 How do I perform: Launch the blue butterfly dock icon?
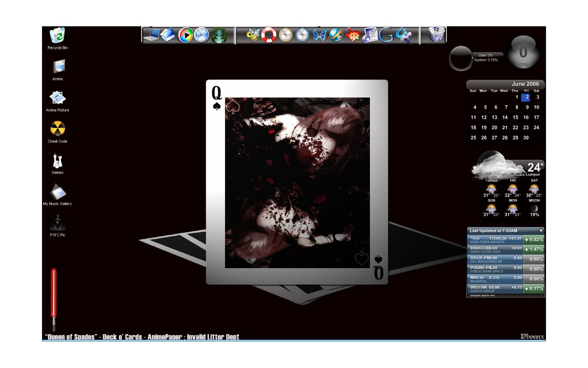(319, 35)
